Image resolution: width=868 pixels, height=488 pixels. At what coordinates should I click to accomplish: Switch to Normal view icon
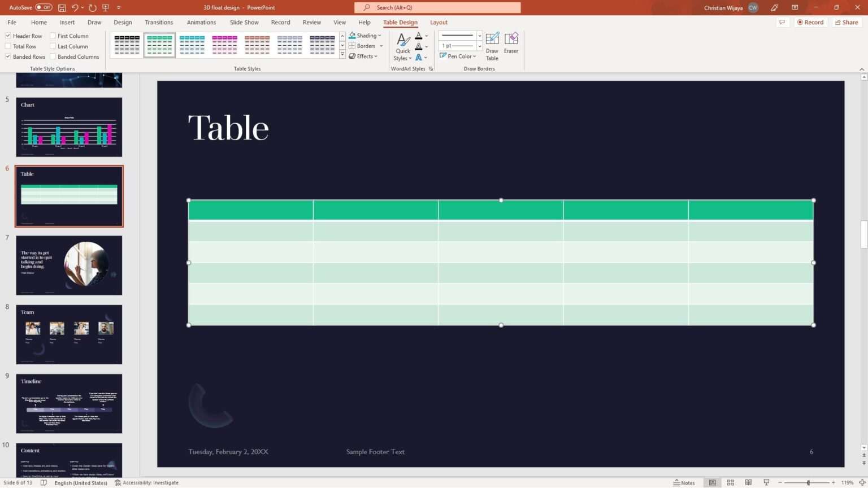(x=713, y=482)
